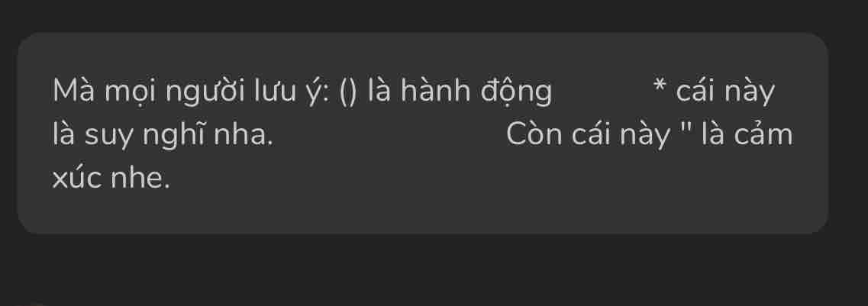Click the text "suy nghĩ nha."

tap(178, 137)
